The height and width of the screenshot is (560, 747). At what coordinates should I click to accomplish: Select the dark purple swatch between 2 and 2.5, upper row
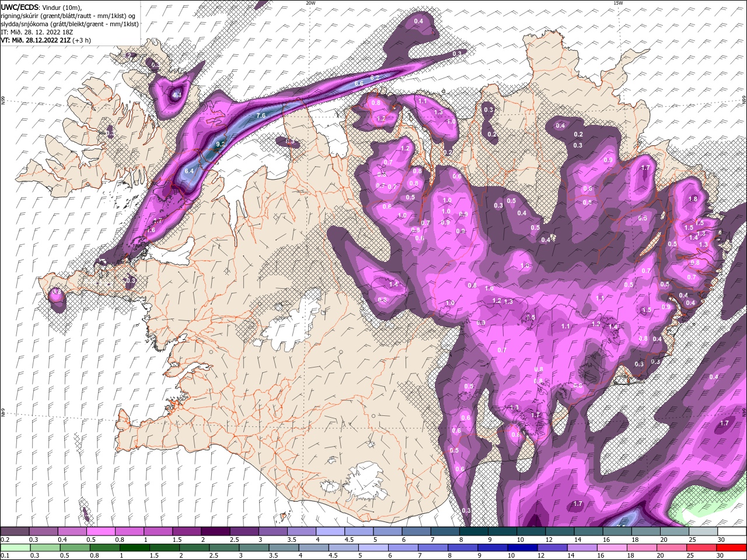[x=215, y=531]
